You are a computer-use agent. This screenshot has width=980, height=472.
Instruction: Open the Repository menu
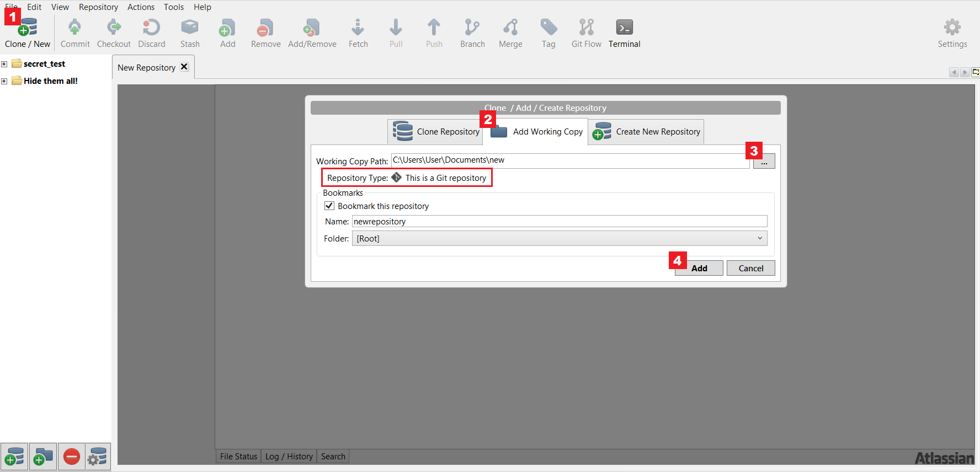click(x=98, y=7)
